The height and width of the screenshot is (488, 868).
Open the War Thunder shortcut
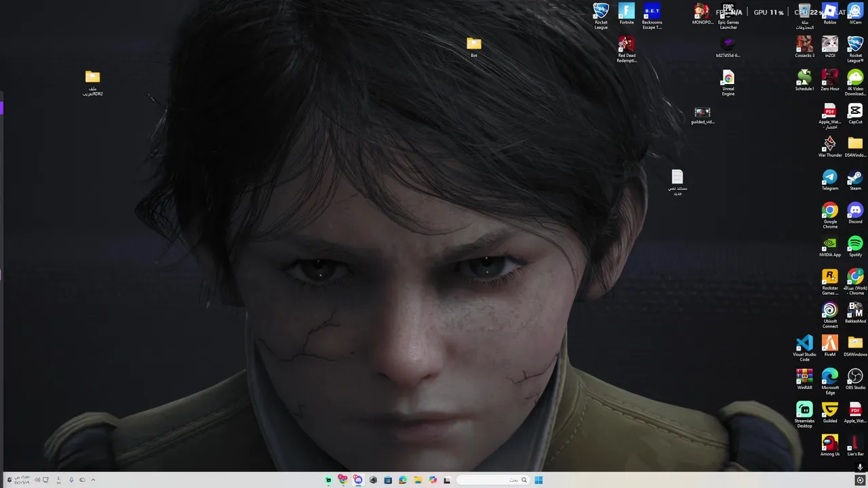[830, 147]
